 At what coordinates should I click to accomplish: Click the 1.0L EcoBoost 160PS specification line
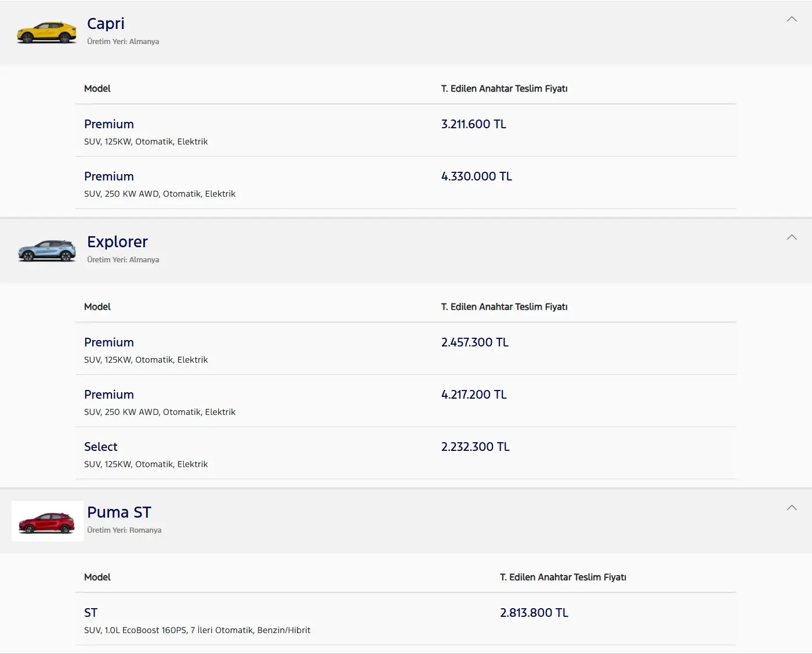(197, 630)
